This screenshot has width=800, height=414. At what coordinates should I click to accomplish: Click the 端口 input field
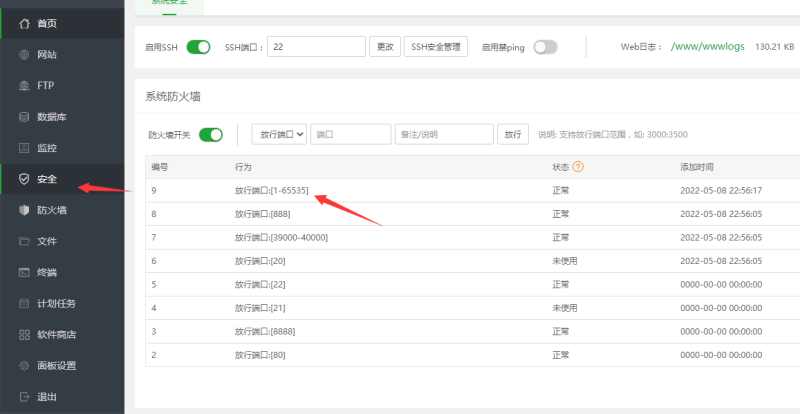351,134
